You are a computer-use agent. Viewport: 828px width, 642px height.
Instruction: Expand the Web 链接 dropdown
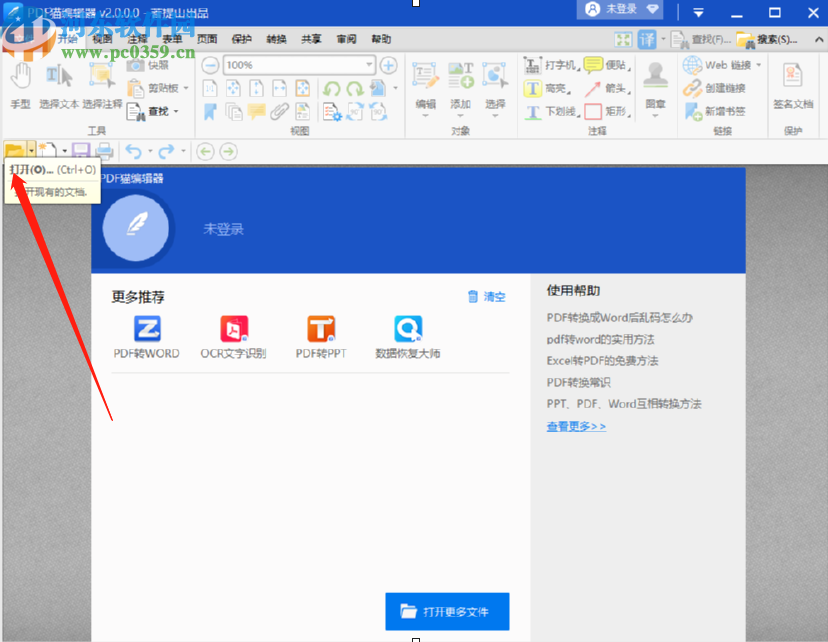[759, 65]
